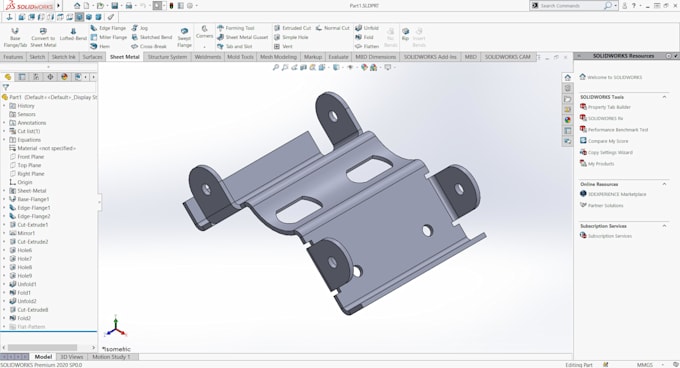The height and width of the screenshot is (368, 680).
Task: Expand the History tree item
Action: (5, 106)
